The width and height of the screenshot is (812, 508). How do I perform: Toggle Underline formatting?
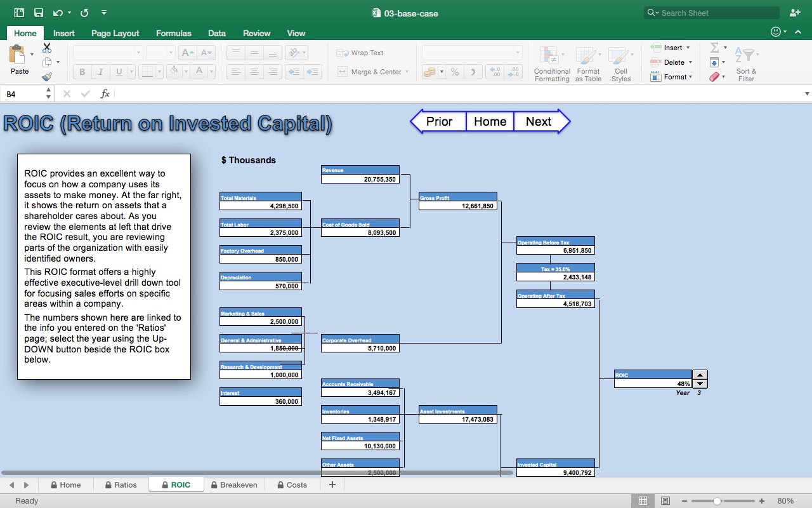click(119, 72)
